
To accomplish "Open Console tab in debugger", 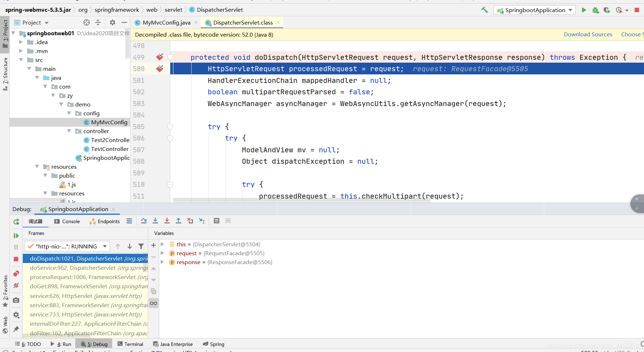I will (x=67, y=221).
